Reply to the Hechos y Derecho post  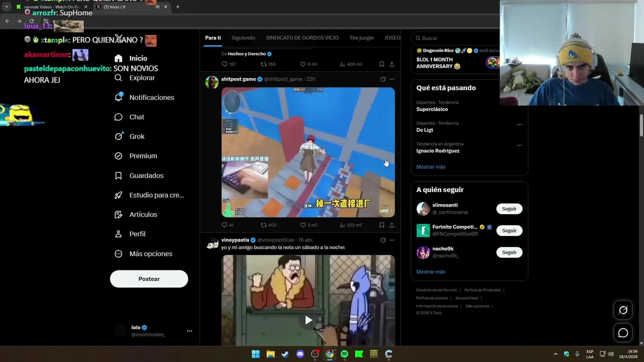(x=228, y=64)
